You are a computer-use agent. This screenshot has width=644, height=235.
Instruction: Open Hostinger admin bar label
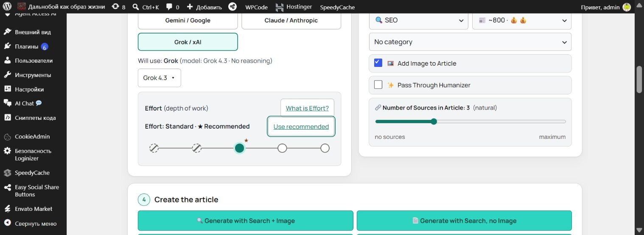(299, 7)
